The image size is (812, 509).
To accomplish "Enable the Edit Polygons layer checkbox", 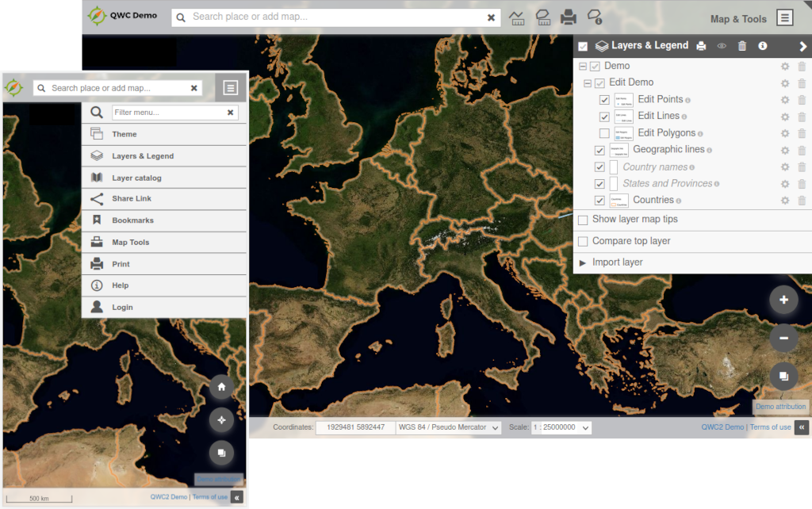I will (x=604, y=133).
